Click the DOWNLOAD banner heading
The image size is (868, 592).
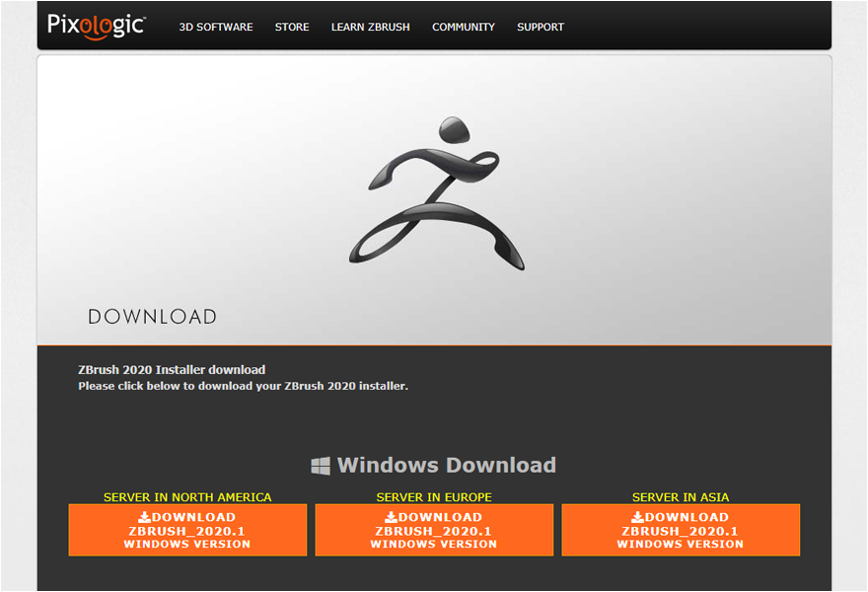point(152,317)
